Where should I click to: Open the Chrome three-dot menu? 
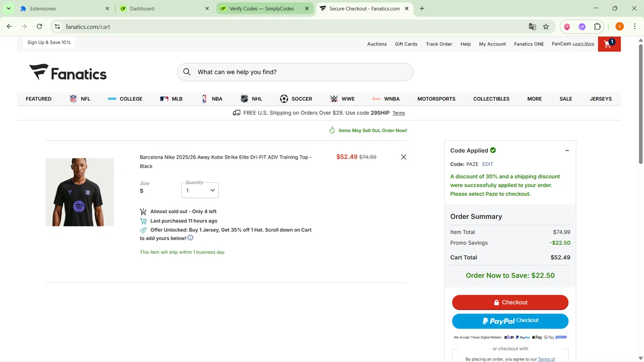click(635, 27)
